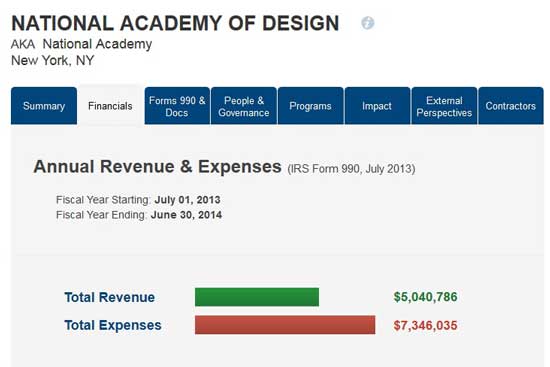550x367 pixels.
Task: Click the IRS Form 990, July 2013 note
Action: pos(351,169)
